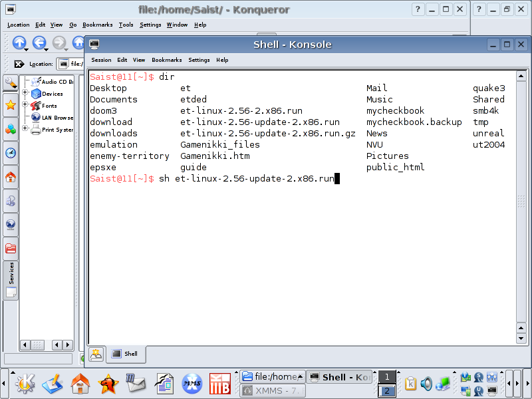Image resolution: width=532 pixels, height=399 pixels.
Task: Open the Bookmarks star sidebar panel
Action: [x=11, y=105]
